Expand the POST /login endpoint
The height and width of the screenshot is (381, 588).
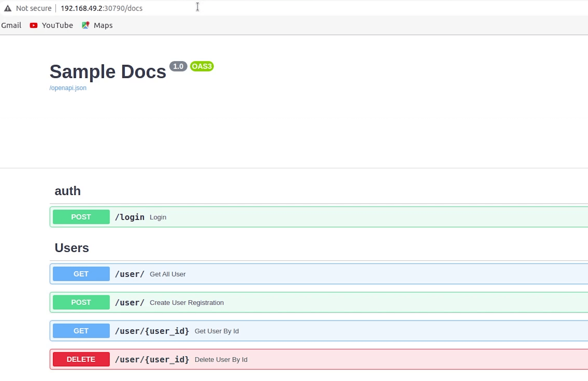coord(311,217)
